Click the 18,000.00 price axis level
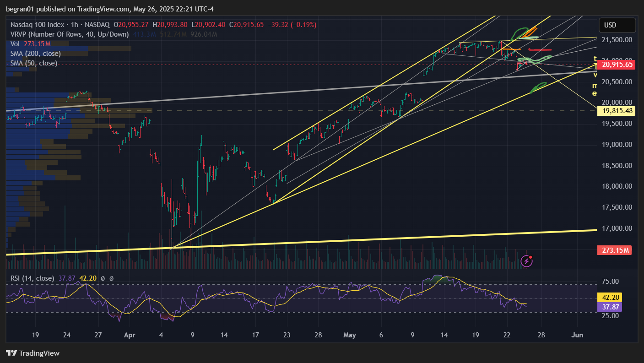Image resolution: width=644 pixels, height=363 pixels. tap(617, 186)
